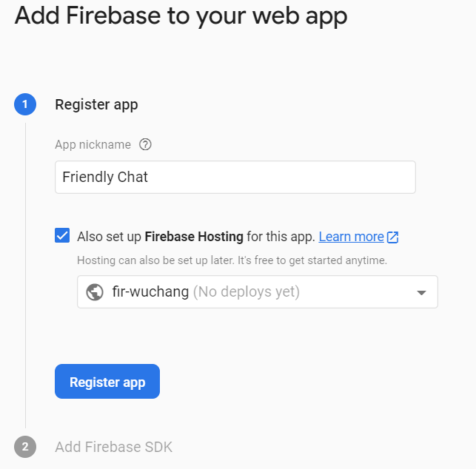The image size is (476, 469).
Task: Click the bold Firebase Hosting text
Action: click(194, 237)
